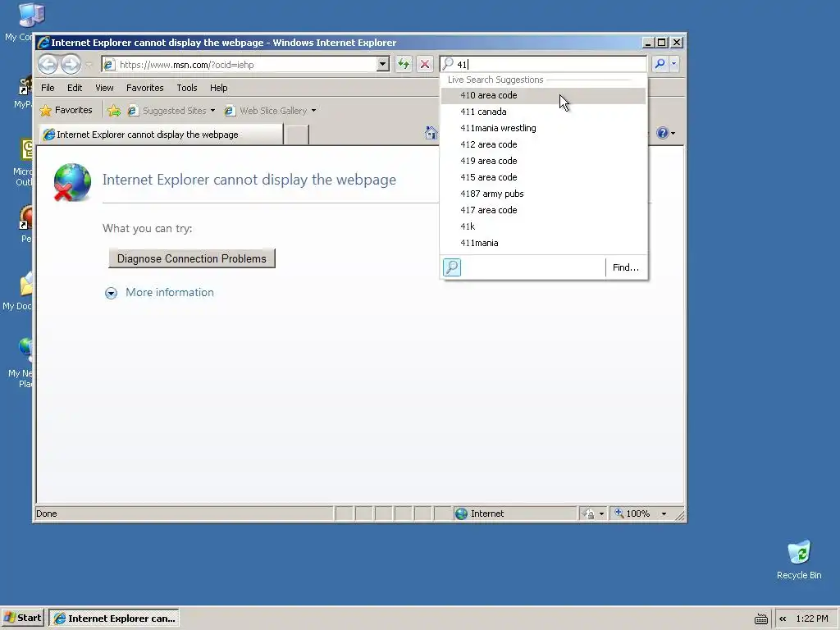Select suggestion 419 area code

tap(543, 161)
